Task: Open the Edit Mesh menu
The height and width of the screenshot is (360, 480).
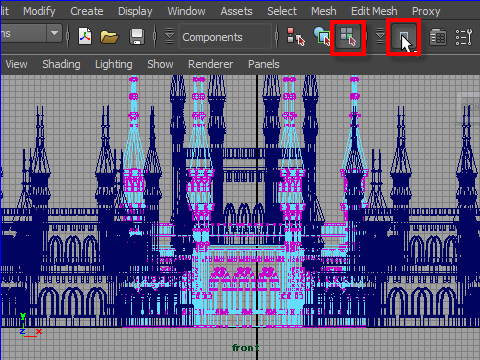Action: click(374, 11)
